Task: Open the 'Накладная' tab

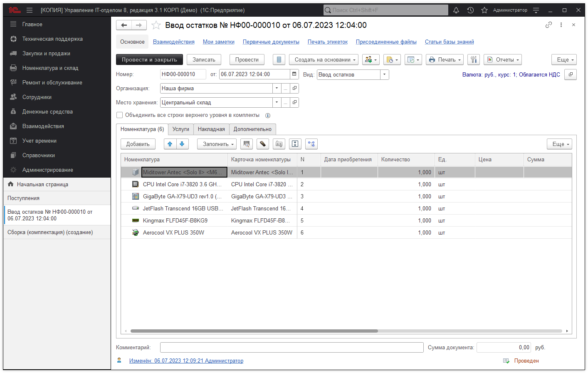Action: pos(211,129)
